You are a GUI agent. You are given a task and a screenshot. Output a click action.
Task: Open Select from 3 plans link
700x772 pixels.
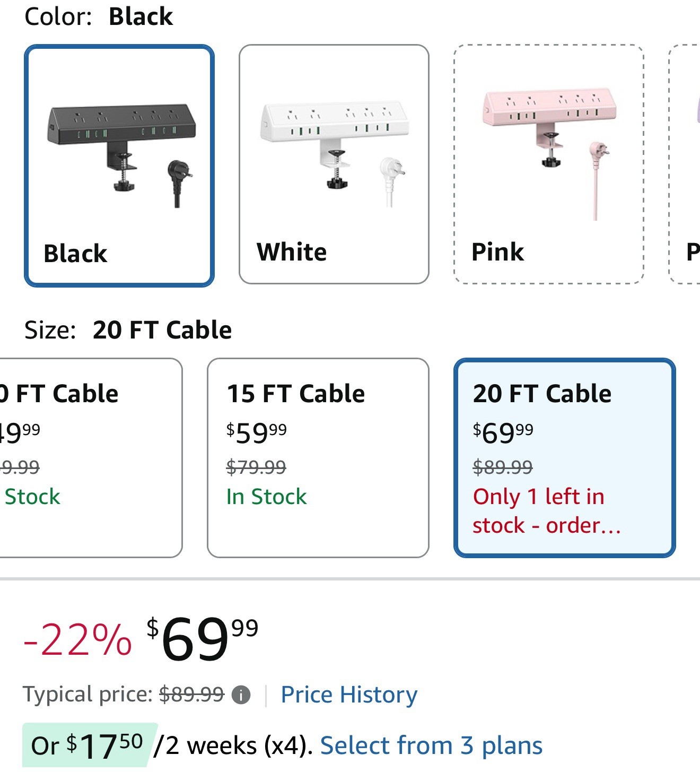point(431,745)
